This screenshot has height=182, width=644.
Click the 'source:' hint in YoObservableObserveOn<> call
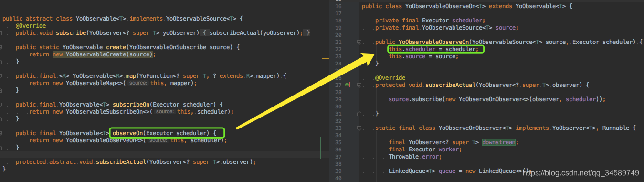pos(158,140)
